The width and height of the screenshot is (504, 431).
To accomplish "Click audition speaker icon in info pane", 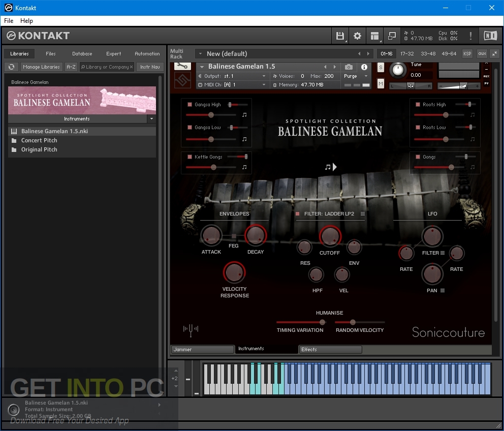I will pos(14,410).
